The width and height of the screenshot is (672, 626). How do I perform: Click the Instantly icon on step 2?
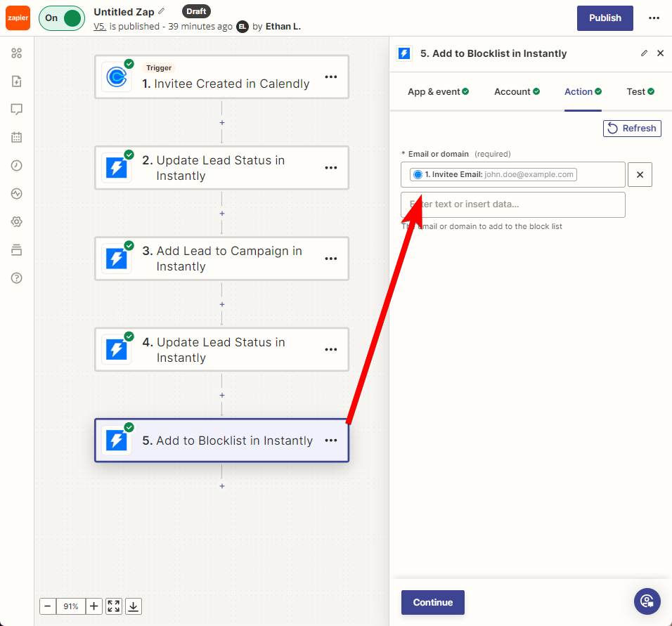pyautogui.click(x=117, y=168)
